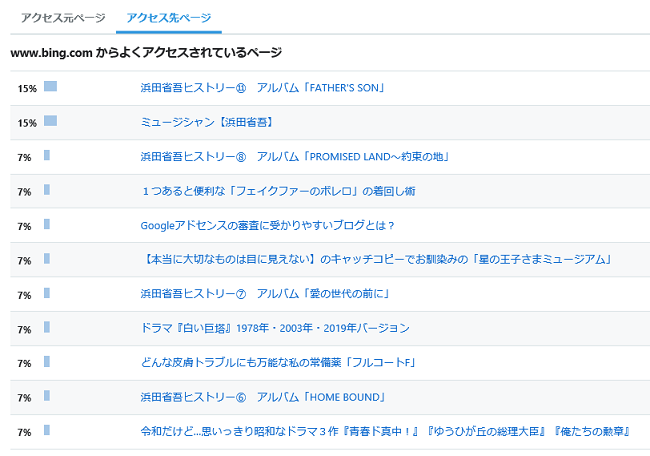Click the 7% value in the HOME BOUND row
This screenshot has width=650, height=456.
coord(24,398)
